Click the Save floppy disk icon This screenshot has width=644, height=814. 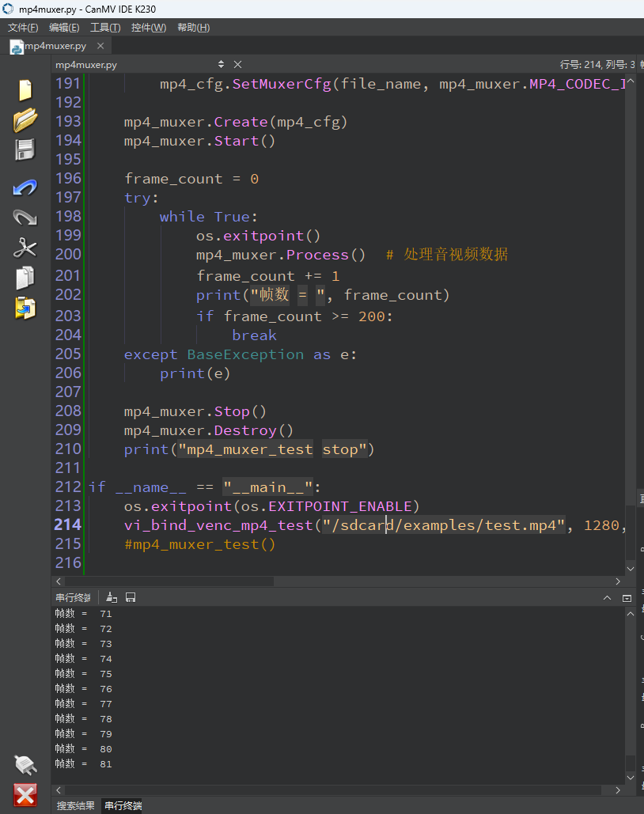click(x=25, y=150)
